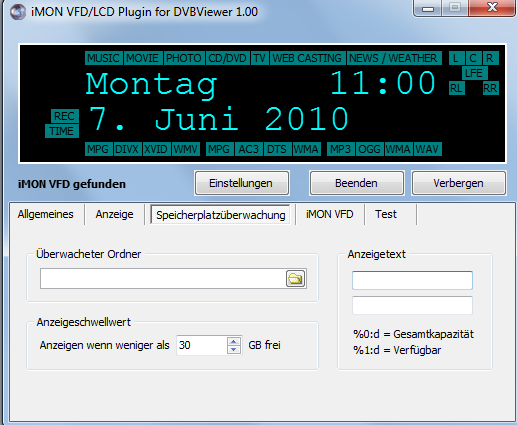The height and width of the screenshot is (425, 517).
Task: Minimize the plugin window
Action: tap(428, 8)
